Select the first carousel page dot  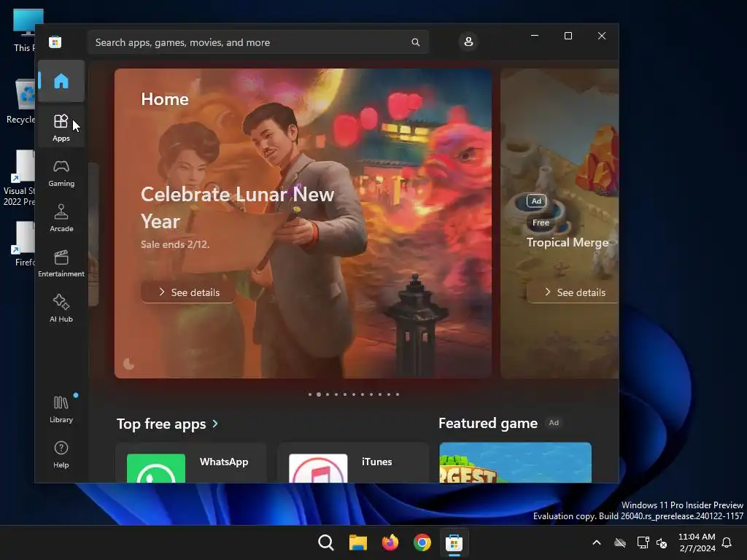[310, 394]
